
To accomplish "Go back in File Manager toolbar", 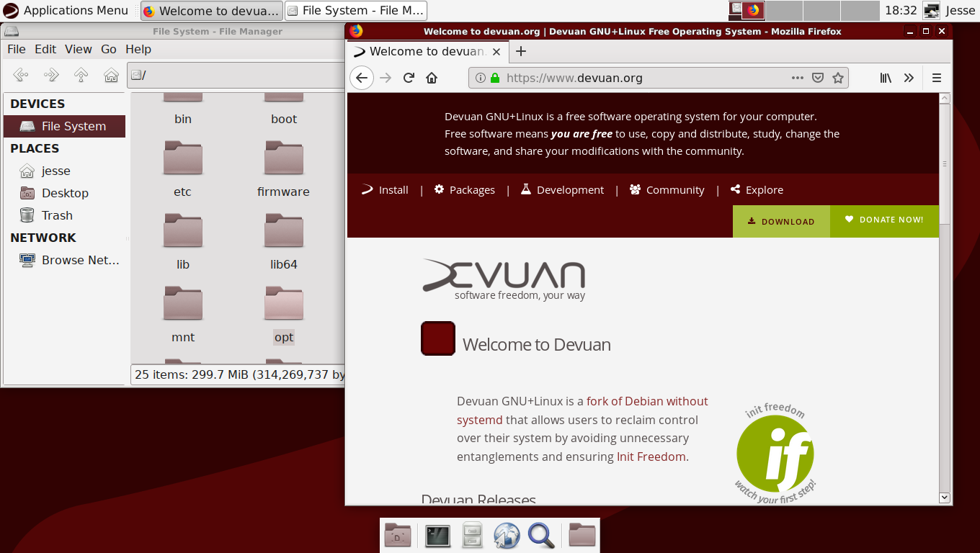I will 21,75.
